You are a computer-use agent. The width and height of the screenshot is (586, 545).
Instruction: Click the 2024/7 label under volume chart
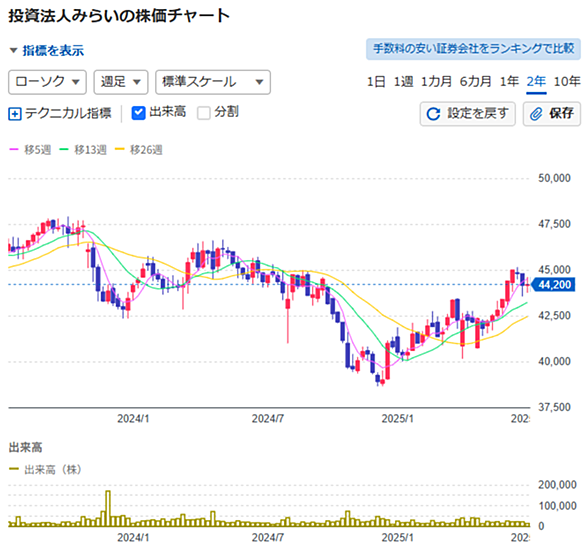click(268, 538)
